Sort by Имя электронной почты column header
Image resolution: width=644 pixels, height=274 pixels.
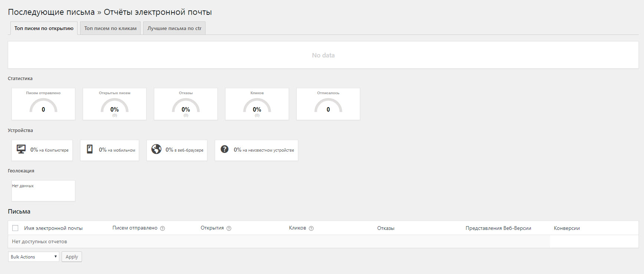53,228
